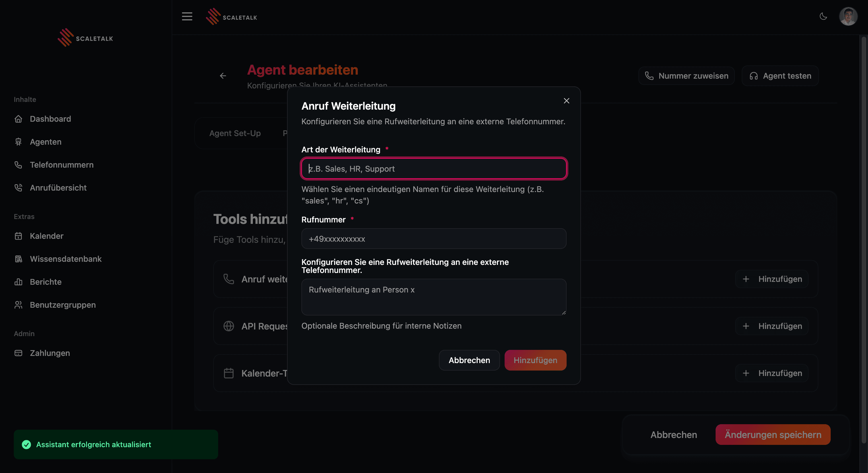Click the Wissensdatenbank books icon
868x473 pixels.
[19, 259]
